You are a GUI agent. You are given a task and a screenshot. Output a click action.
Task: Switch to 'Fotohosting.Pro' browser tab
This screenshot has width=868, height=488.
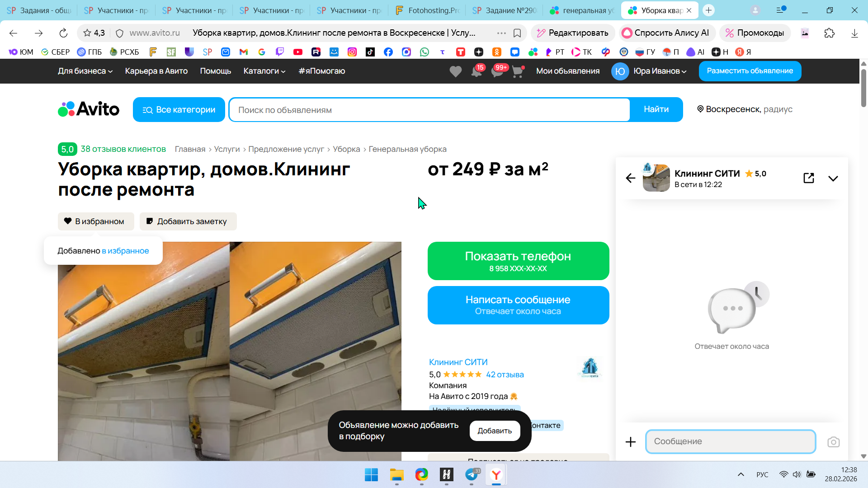pyautogui.click(x=426, y=10)
